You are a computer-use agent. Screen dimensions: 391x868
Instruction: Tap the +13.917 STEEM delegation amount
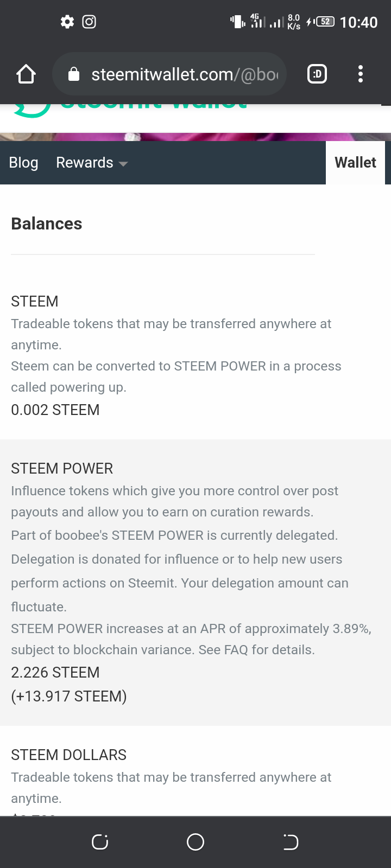click(69, 696)
